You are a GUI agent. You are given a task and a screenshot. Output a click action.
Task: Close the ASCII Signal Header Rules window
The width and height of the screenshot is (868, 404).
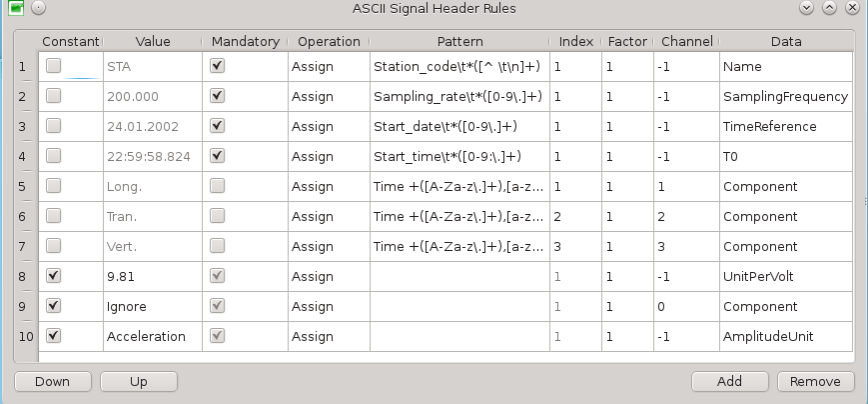pyautogui.click(x=851, y=8)
